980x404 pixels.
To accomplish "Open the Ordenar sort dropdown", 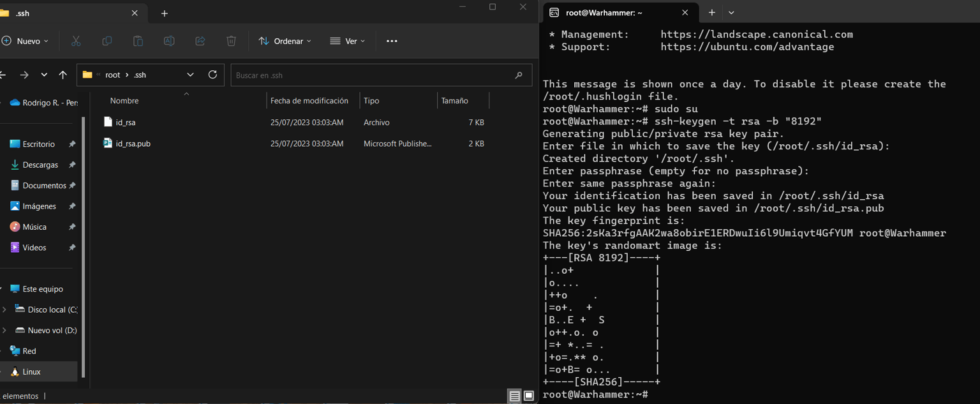I will point(285,41).
